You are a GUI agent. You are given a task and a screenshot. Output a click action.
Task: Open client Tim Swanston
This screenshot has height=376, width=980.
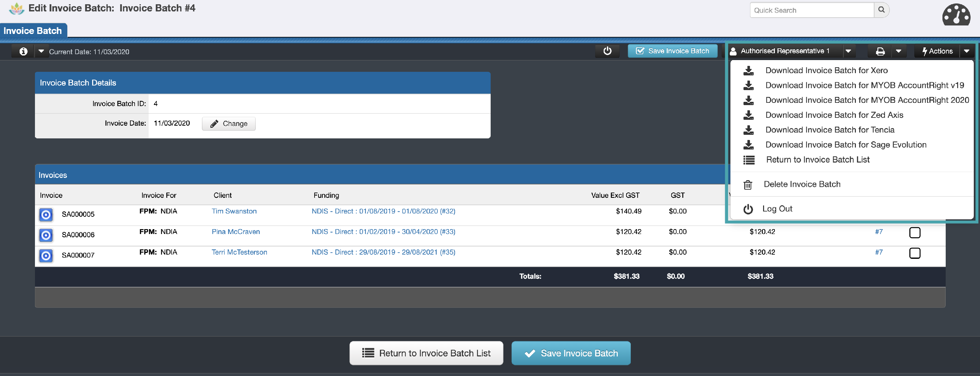click(x=234, y=211)
